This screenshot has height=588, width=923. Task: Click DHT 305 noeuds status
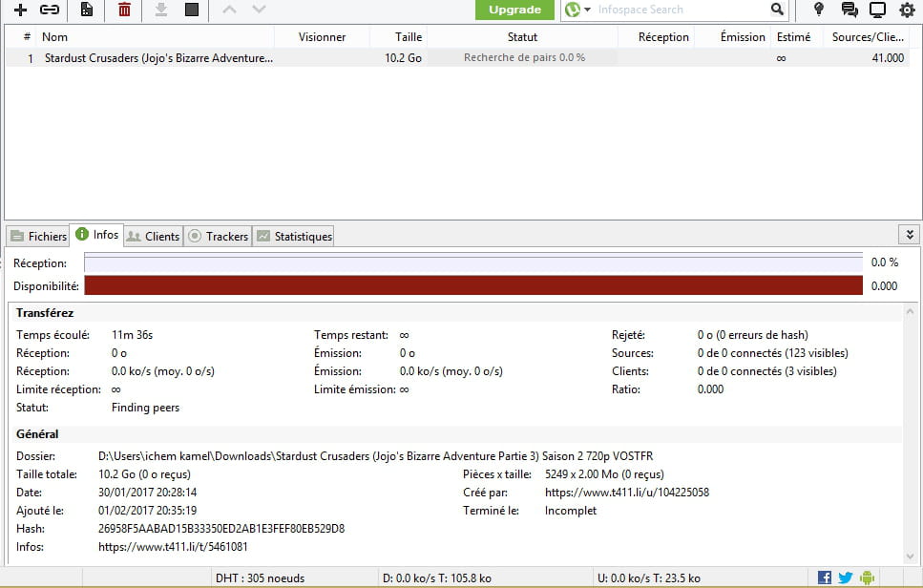(261, 578)
